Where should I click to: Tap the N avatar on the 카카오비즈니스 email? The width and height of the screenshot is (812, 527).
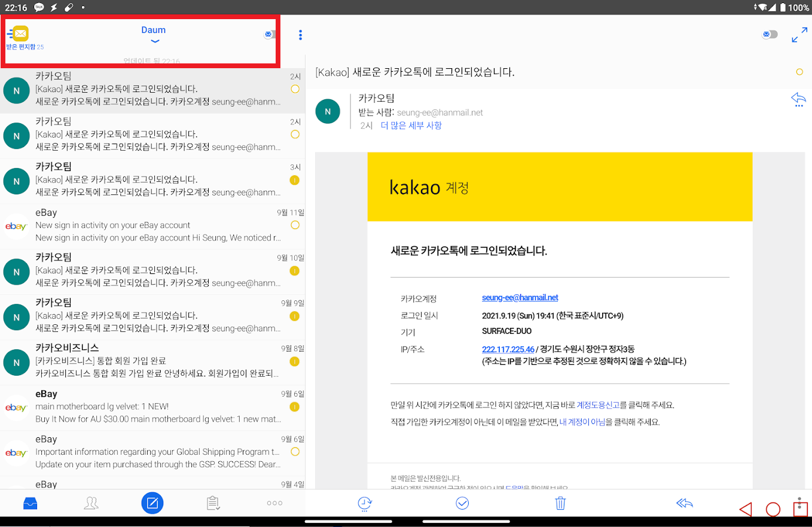(16, 363)
